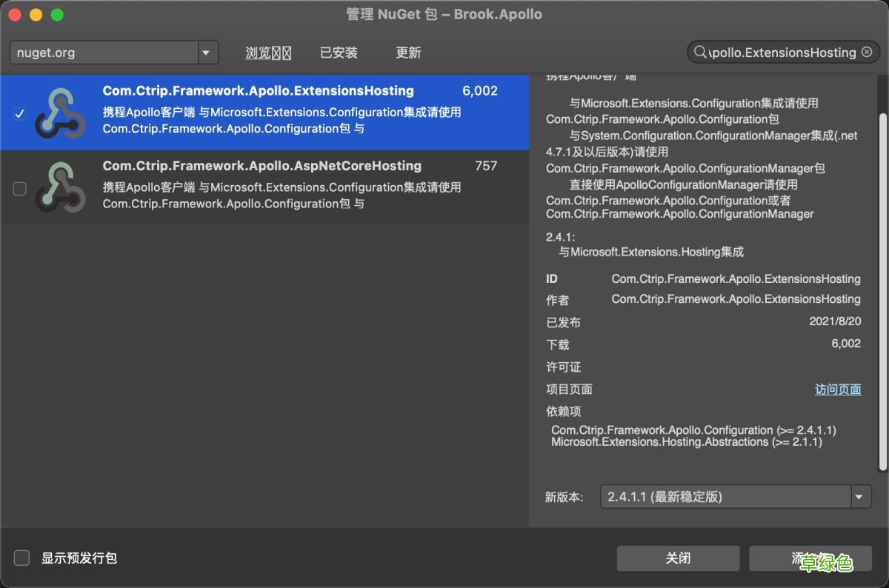The image size is (889, 588).
Task: Switch to the 已安装 tab
Action: coord(339,52)
